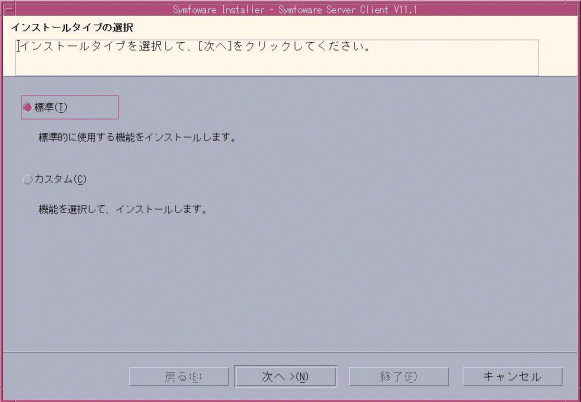The width and height of the screenshot is (581, 402).
Task: Select the 標準(T) radio button
Action: coord(28,107)
